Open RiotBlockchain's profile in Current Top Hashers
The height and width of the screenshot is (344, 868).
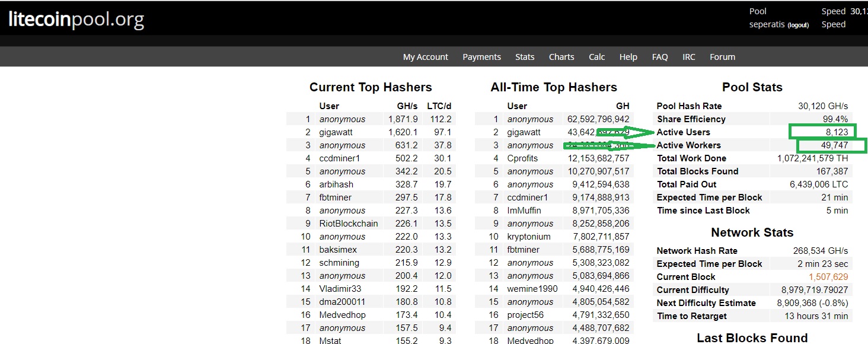[x=348, y=223]
